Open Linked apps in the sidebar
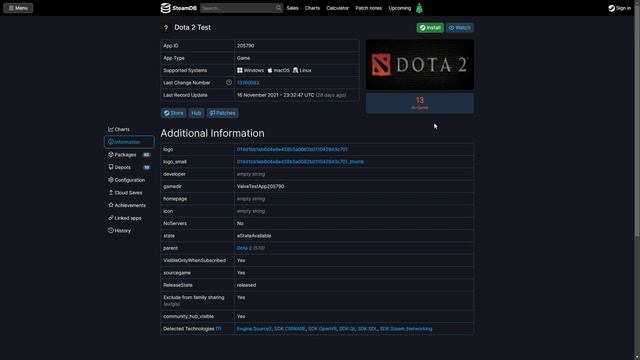 [125, 218]
